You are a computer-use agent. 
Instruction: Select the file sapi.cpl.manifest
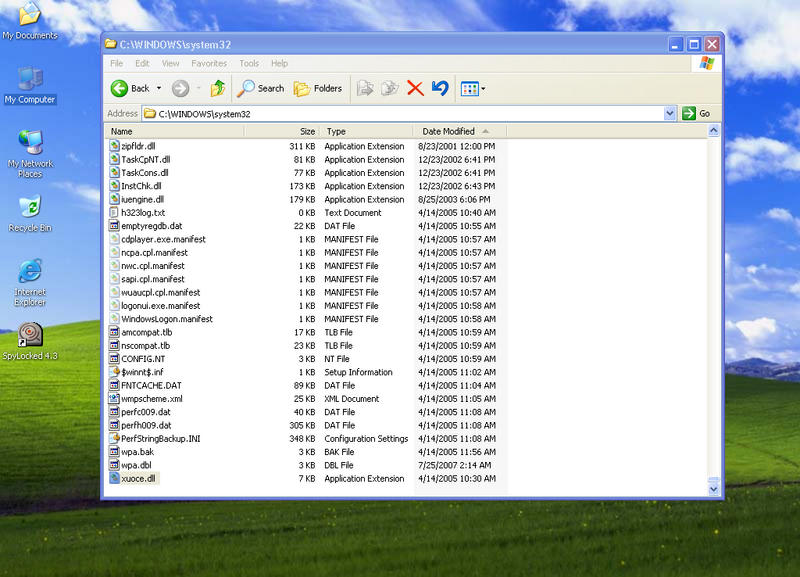pyautogui.click(x=153, y=279)
